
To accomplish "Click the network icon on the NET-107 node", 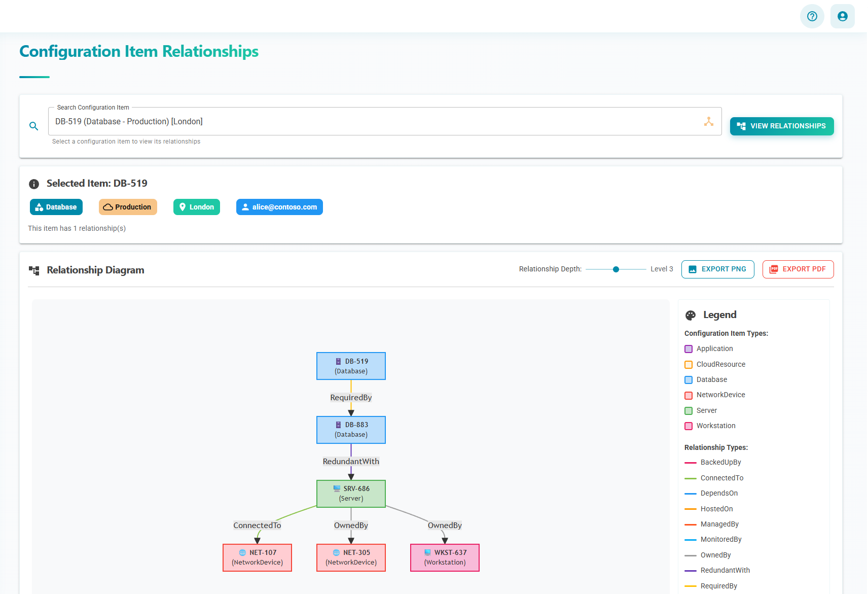I will pyautogui.click(x=242, y=552).
